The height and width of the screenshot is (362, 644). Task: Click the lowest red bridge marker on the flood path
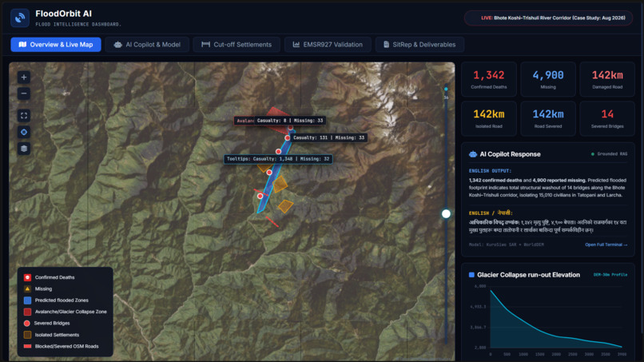[x=260, y=196]
